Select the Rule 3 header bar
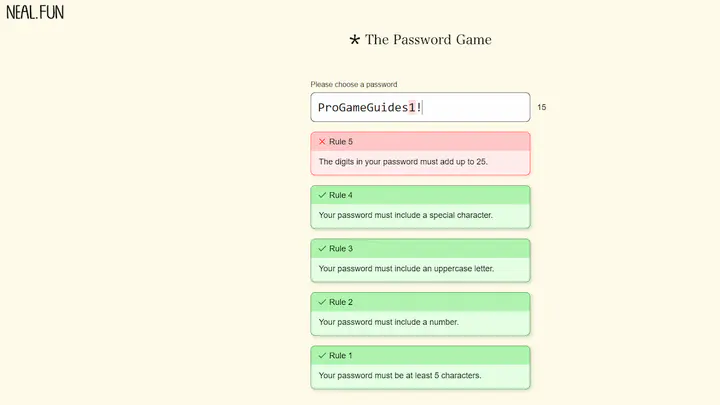Image resolution: width=720 pixels, height=405 pixels. [420, 248]
